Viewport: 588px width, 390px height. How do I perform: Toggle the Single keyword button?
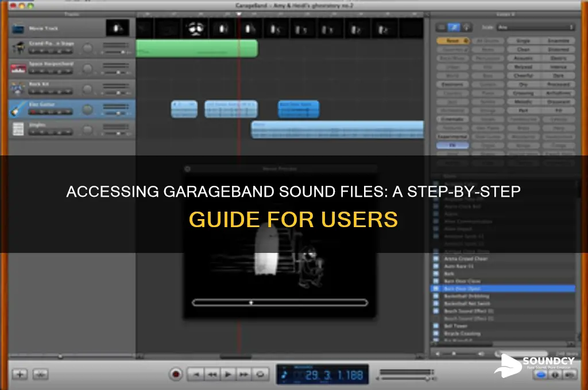point(523,41)
